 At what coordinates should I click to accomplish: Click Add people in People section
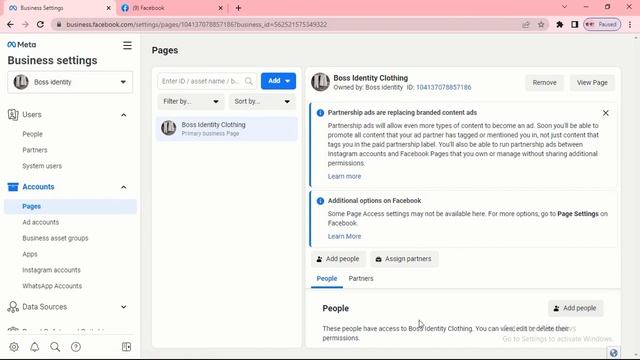click(x=576, y=308)
